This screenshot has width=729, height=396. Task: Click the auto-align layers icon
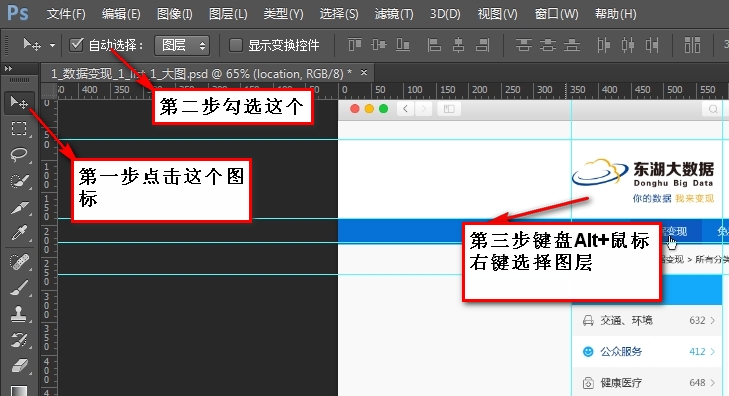(692, 45)
